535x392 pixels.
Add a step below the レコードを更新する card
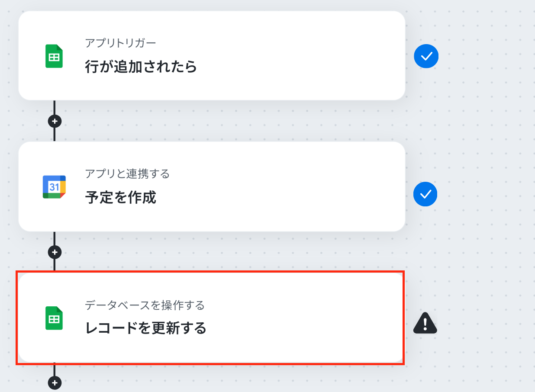(x=55, y=382)
